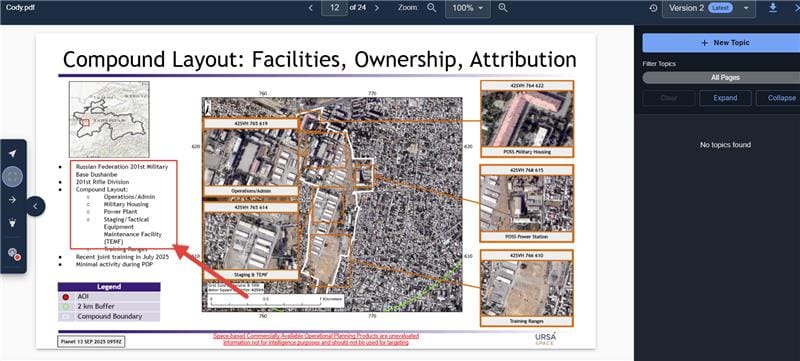Click the Compound Boundary legend entry
This screenshot has width=800, height=361.
pyautogui.click(x=109, y=317)
